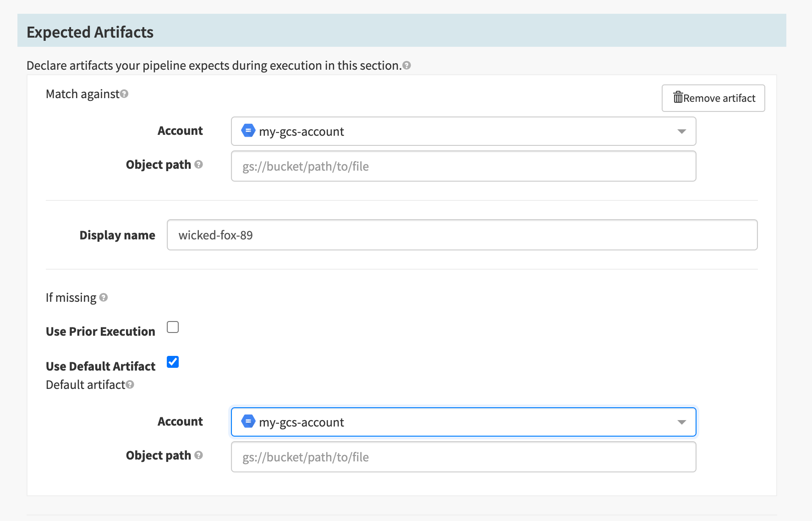812x521 pixels.
Task: Click the chevron arrow on the top Account selector
Action: 682,131
